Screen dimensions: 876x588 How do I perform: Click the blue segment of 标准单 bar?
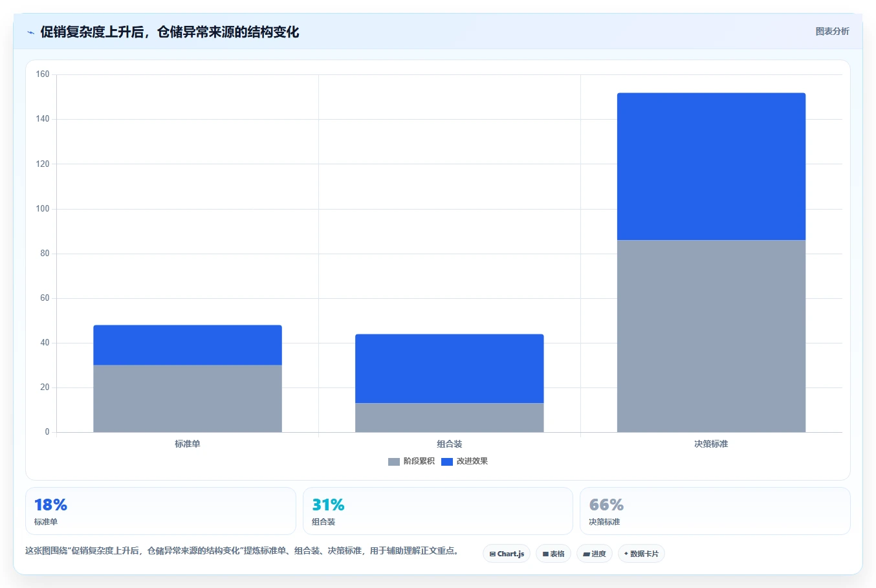[188, 345]
